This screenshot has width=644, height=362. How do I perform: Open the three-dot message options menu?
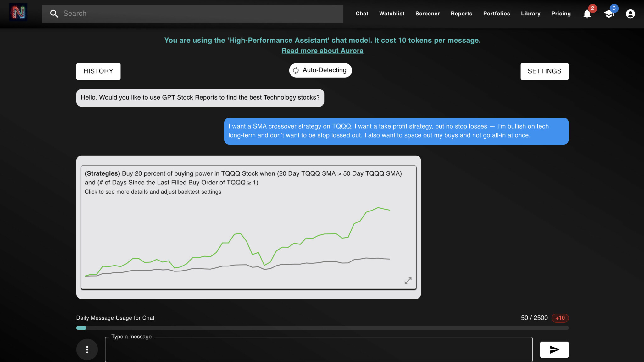click(x=87, y=349)
